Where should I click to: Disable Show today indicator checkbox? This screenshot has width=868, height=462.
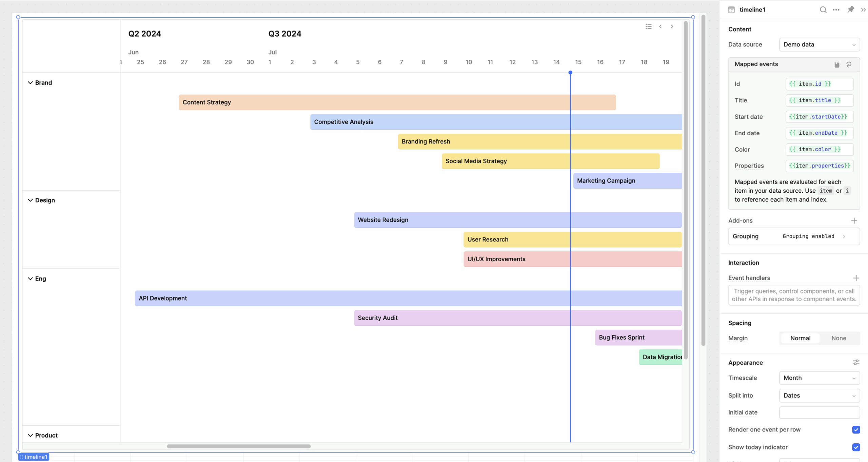tap(856, 447)
